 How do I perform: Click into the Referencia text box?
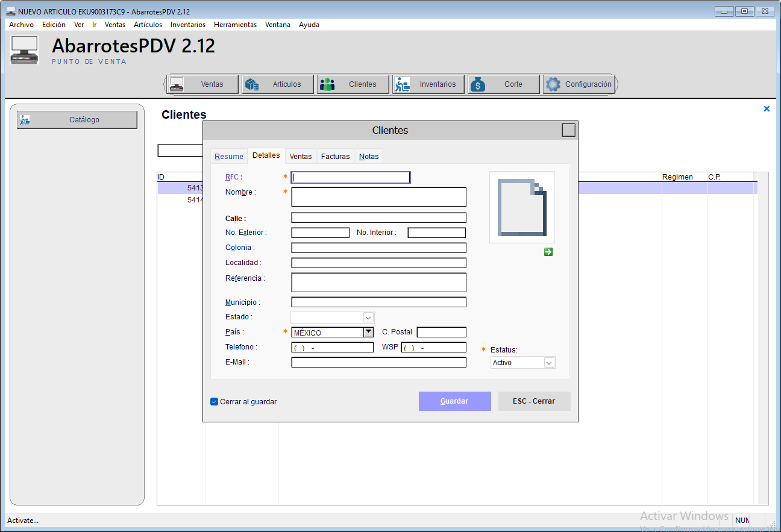[x=379, y=283]
